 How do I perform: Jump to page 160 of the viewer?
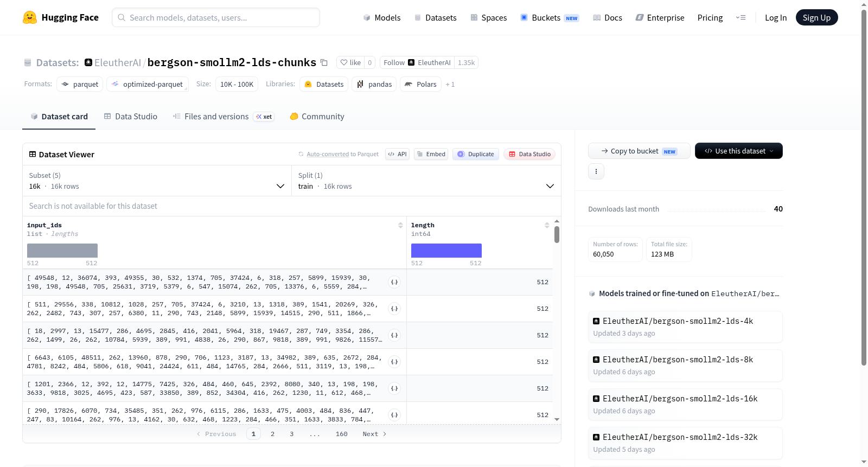[x=342, y=434]
